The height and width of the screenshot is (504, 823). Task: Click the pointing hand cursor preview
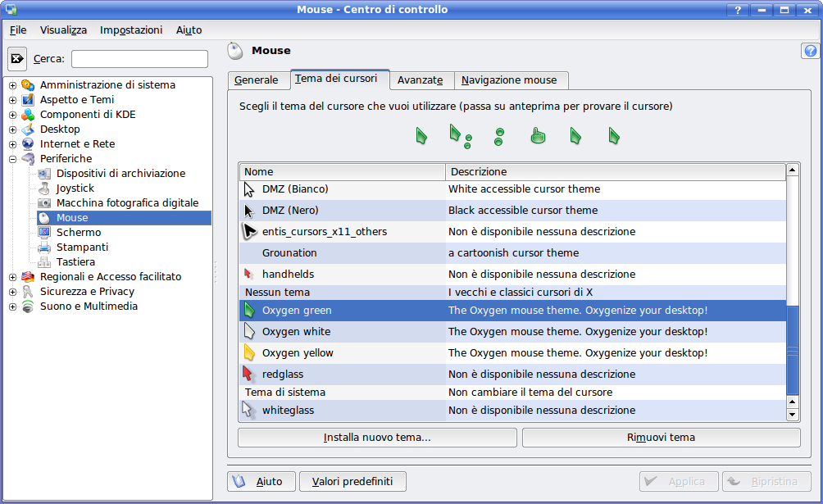pos(538,136)
